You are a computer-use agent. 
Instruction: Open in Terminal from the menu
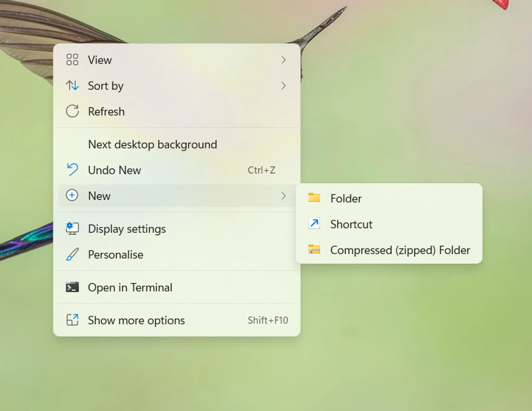point(130,287)
